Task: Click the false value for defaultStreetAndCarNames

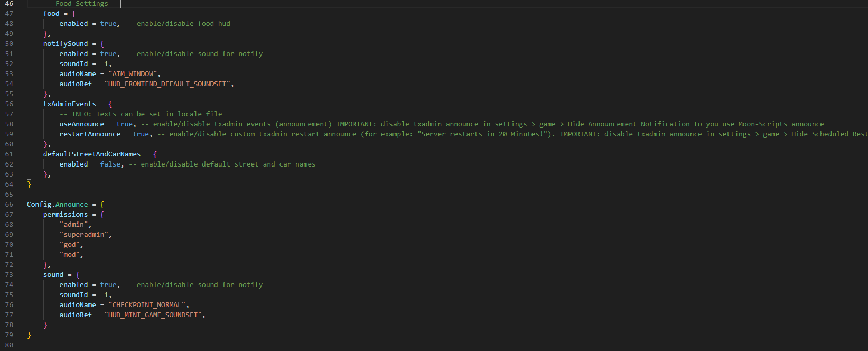Action: [110, 164]
